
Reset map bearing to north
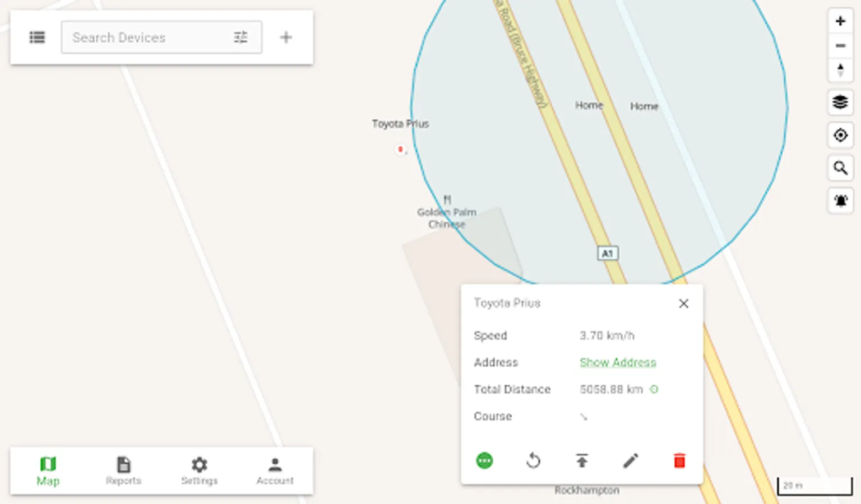(840, 71)
